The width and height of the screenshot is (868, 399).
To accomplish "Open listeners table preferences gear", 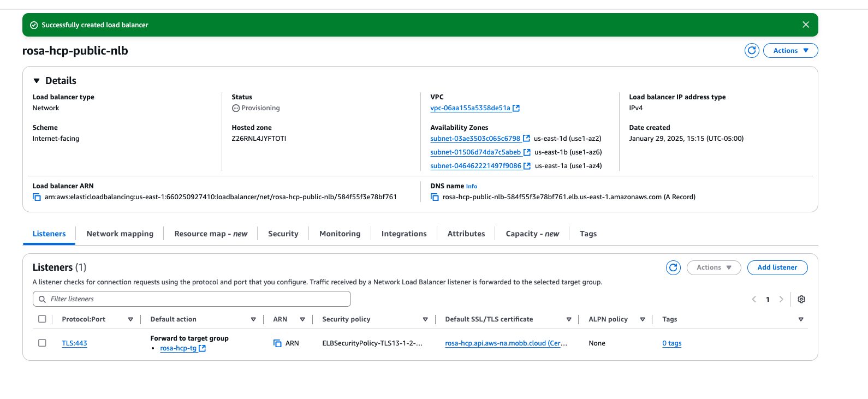I will coord(801,299).
